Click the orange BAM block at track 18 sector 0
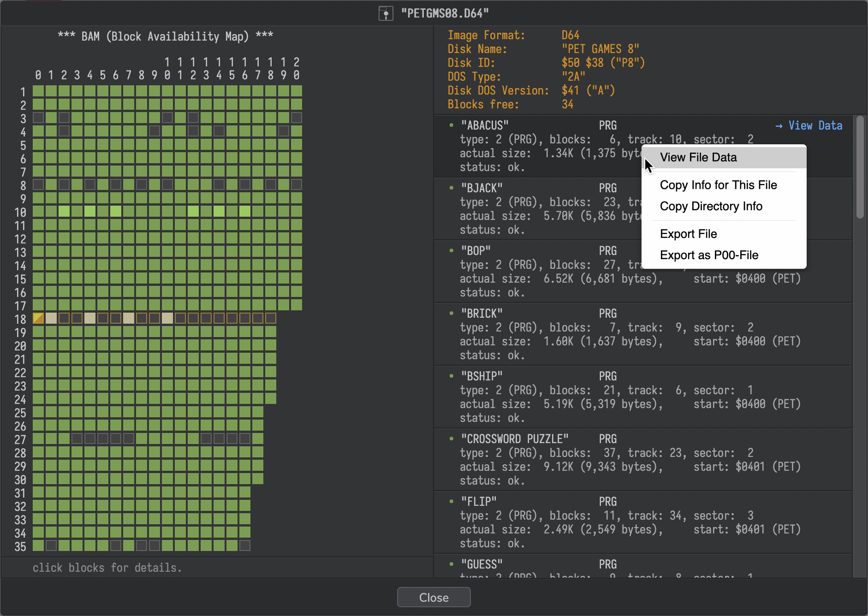 pos(38,318)
